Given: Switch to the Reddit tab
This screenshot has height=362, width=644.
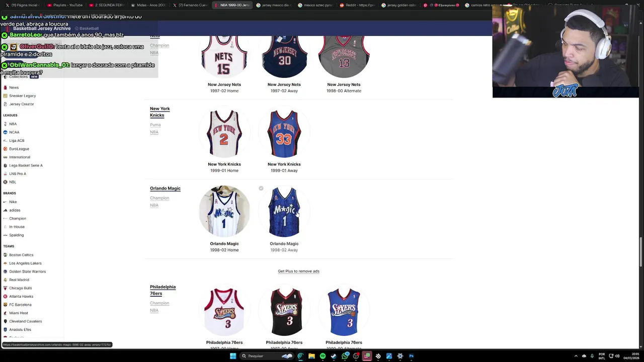Looking at the screenshot, I should [357, 5].
